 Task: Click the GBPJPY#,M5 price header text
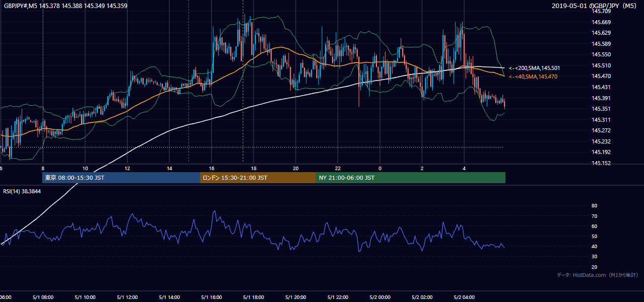pos(66,6)
